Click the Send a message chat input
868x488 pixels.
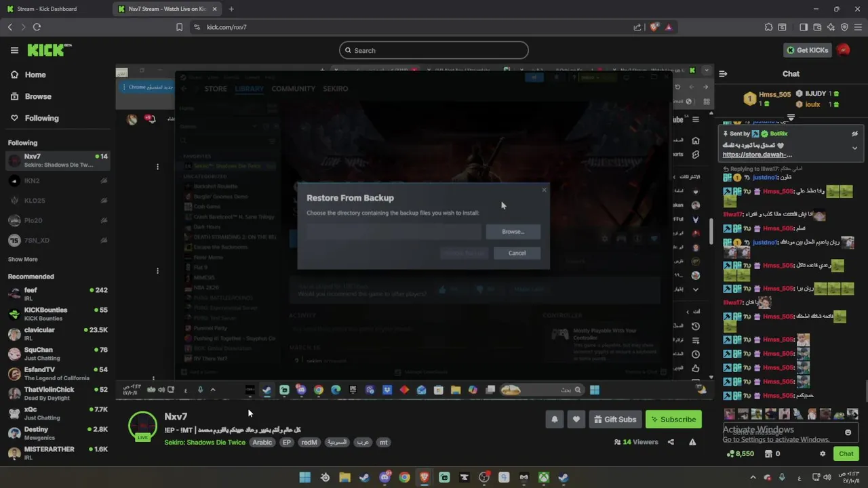pyautogui.click(x=783, y=432)
